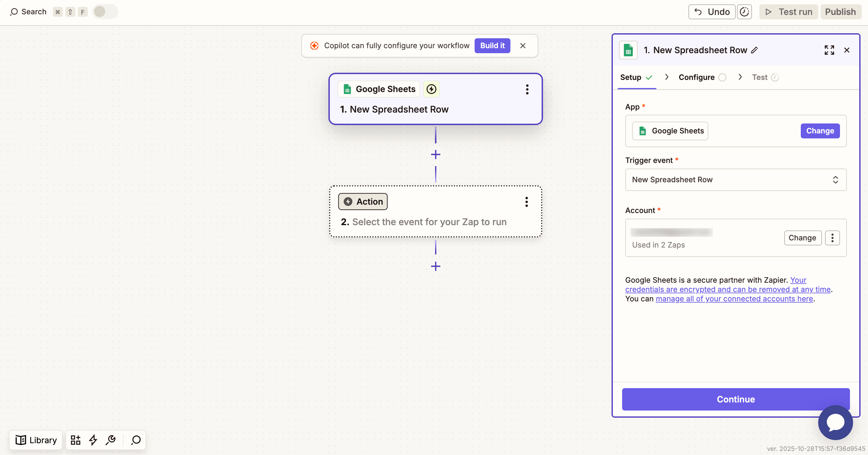
Task: Click the plus to add a step between nodes
Action: coord(435,155)
